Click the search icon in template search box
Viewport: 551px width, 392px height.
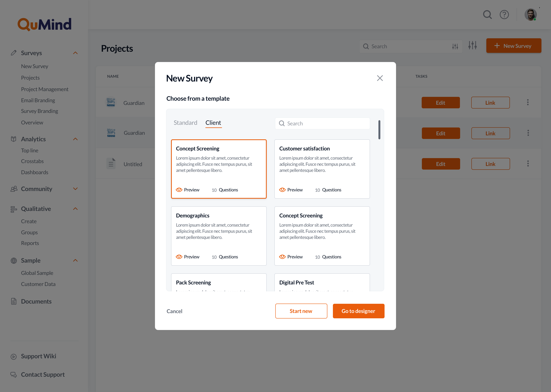tap(282, 123)
